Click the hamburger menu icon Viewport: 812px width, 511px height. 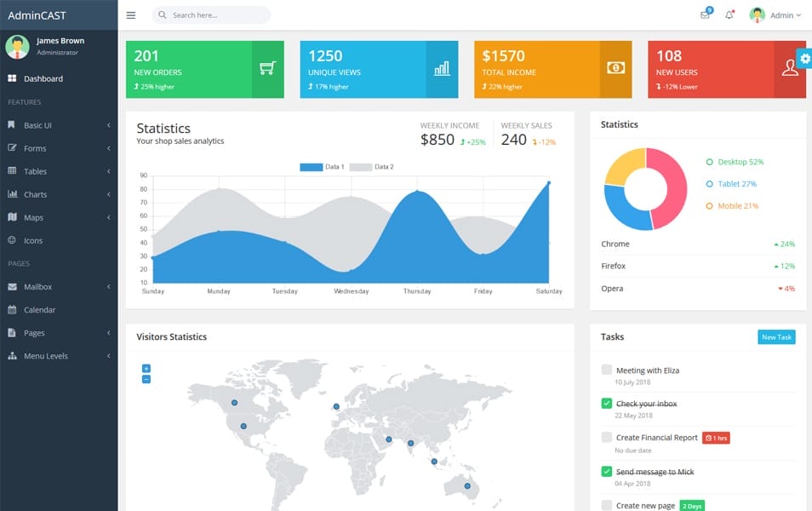tap(131, 14)
